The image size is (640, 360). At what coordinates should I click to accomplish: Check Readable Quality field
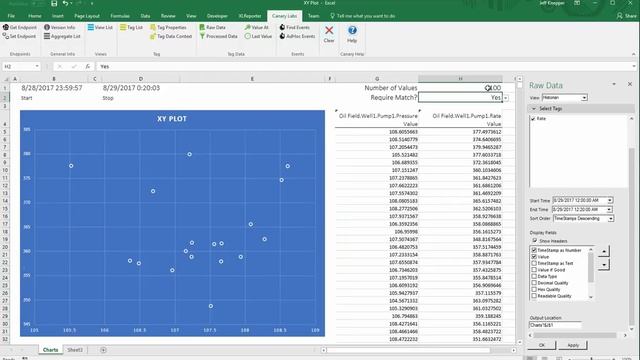534,296
